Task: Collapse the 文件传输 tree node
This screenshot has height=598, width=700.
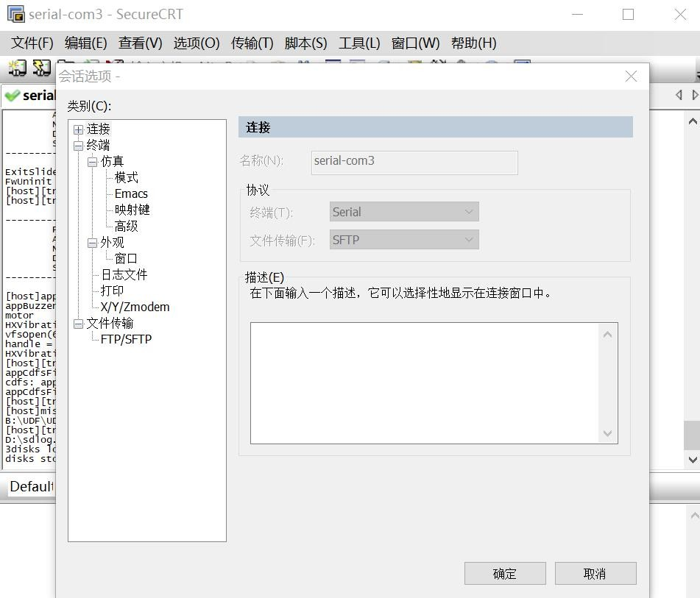Action: coord(79,324)
